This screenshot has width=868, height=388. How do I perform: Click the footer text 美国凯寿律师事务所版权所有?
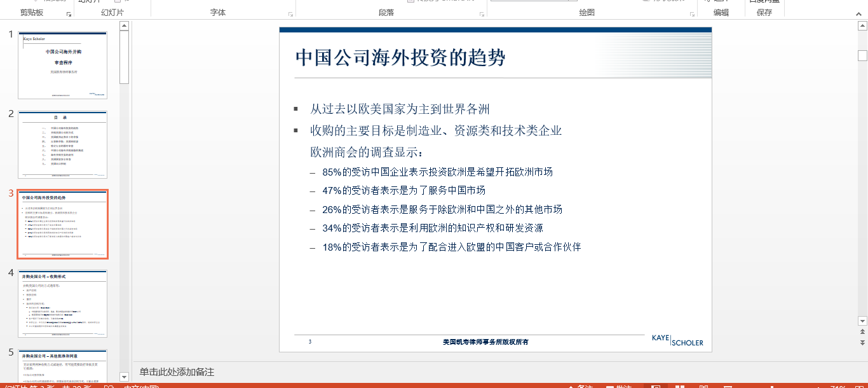pos(485,342)
